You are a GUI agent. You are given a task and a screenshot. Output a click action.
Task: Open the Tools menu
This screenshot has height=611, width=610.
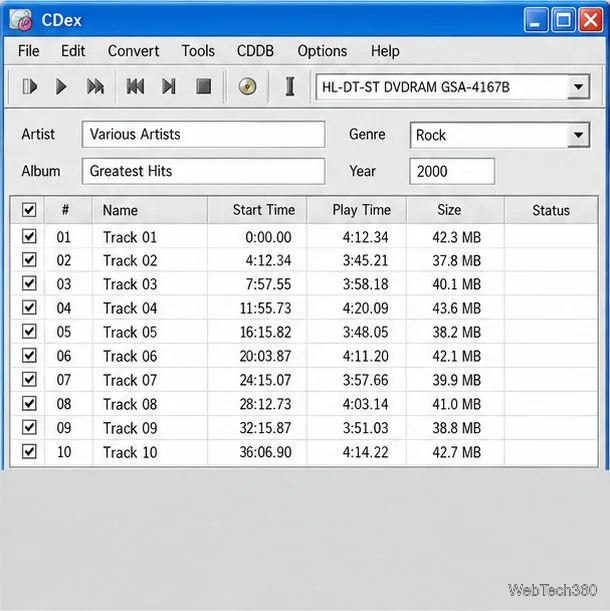pyautogui.click(x=198, y=51)
